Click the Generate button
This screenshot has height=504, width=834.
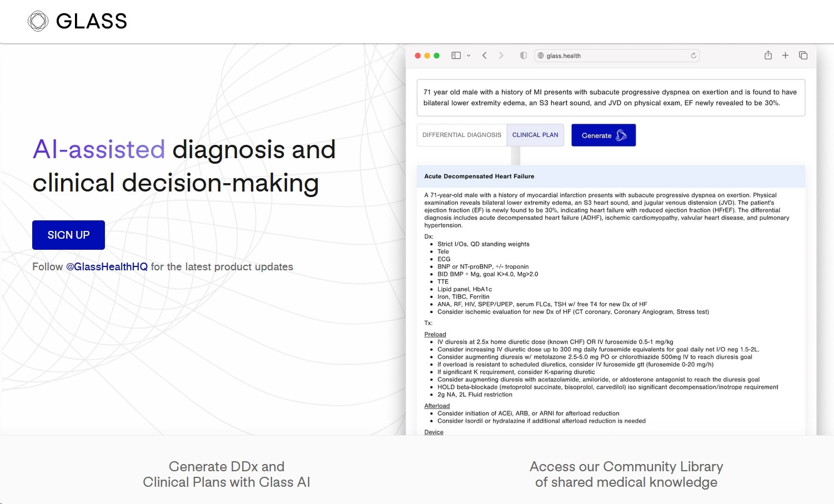[604, 135]
